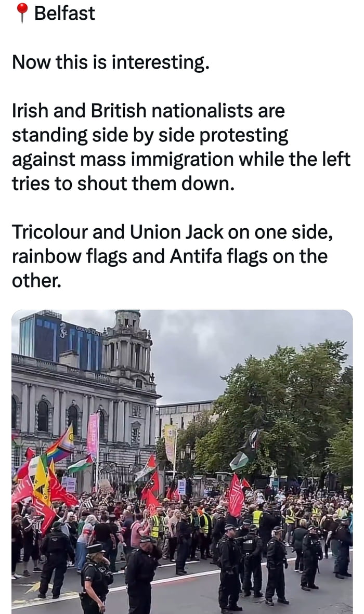Tap the blue glass building behind City Hall
This screenshot has height=614, width=364.
tap(59, 341)
